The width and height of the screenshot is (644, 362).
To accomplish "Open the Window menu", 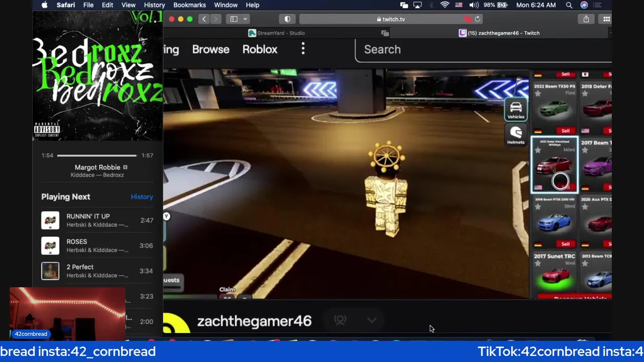I will point(226,5).
